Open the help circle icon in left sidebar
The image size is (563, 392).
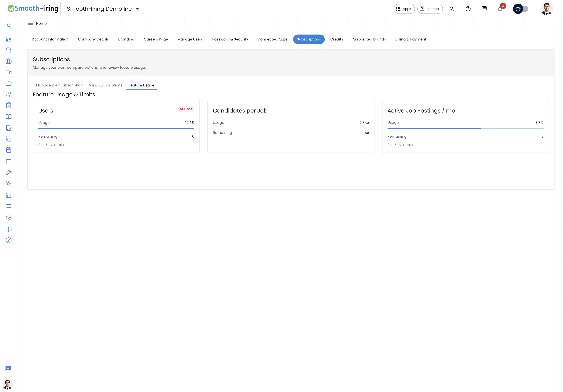[9, 240]
